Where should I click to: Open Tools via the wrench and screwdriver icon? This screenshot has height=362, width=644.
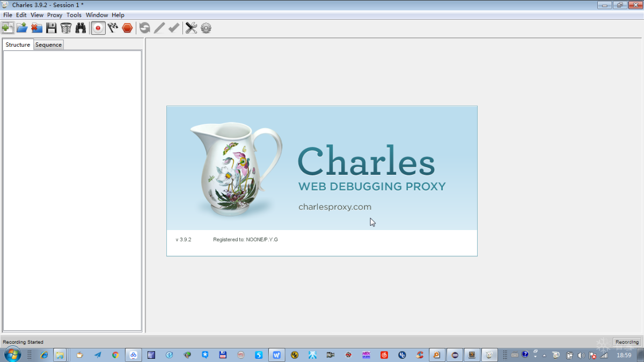pos(192,28)
